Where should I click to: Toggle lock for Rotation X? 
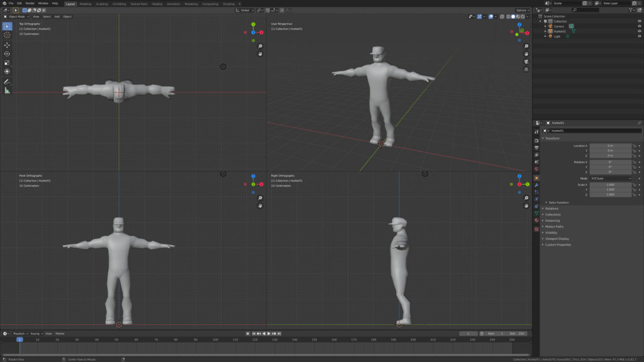tap(635, 162)
